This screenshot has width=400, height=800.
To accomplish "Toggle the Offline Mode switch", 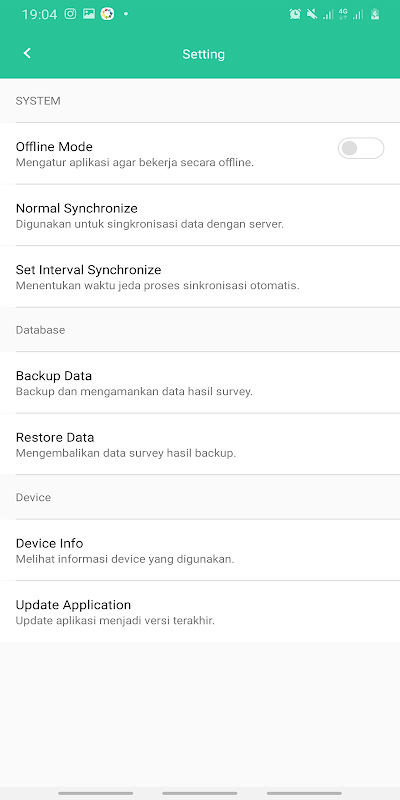I will click(361, 148).
